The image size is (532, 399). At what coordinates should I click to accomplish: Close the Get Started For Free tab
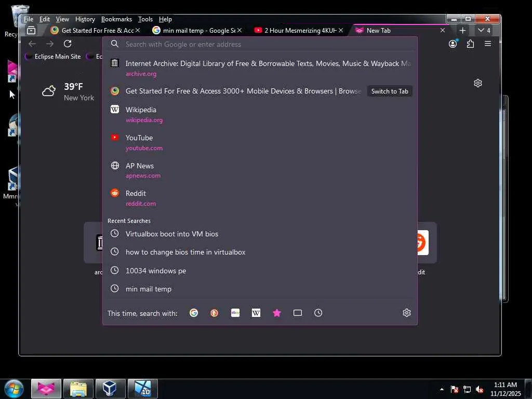point(138,31)
